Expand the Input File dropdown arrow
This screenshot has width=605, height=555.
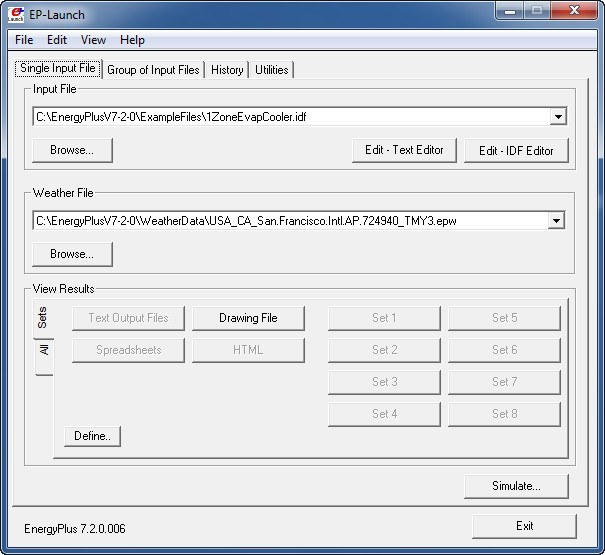click(x=558, y=117)
